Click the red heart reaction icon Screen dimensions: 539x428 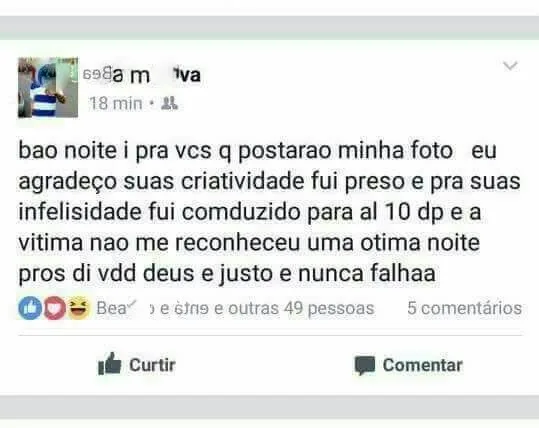coord(54,308)
